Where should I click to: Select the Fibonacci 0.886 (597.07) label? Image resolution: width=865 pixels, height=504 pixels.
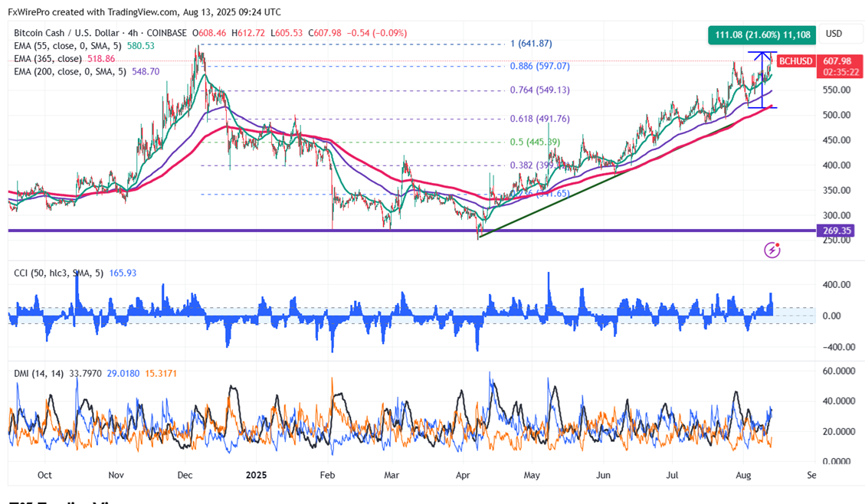tap(539, 66)
